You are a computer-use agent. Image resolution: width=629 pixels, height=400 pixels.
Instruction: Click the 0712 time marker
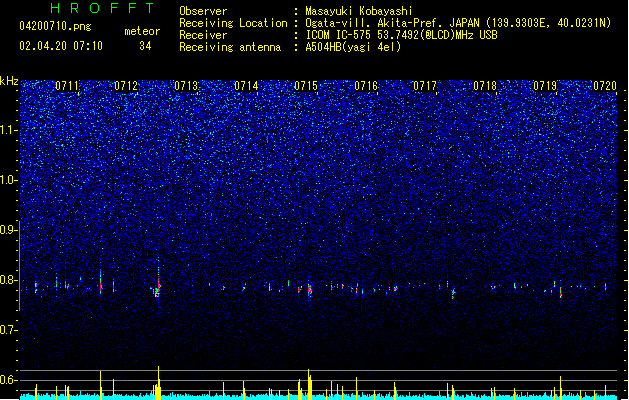126,86
